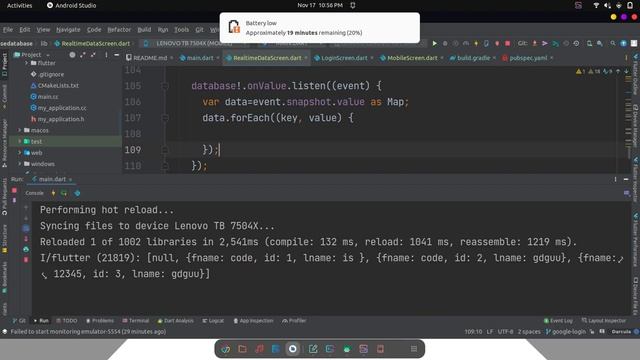Open Layout Inspector
The width and height of the screenshot is (640, 360).
pyautogui.click(x=604, y=321)
